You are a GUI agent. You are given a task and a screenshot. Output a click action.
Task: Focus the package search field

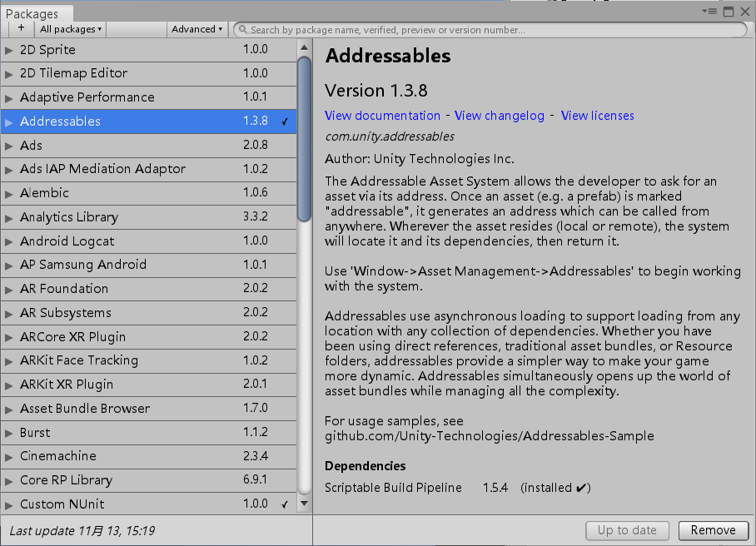(490, 30)
